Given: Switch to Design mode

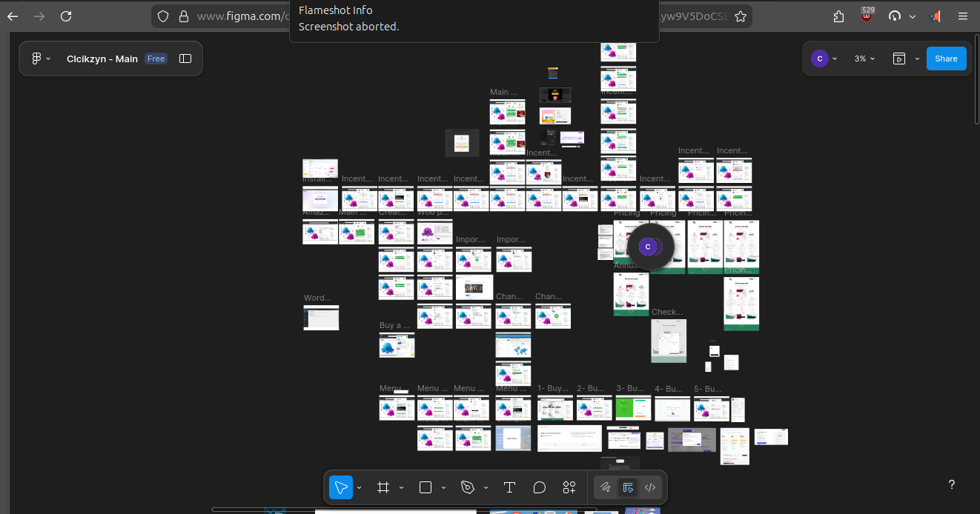Looking at the screenshot, I should click(x=628, y=487).
